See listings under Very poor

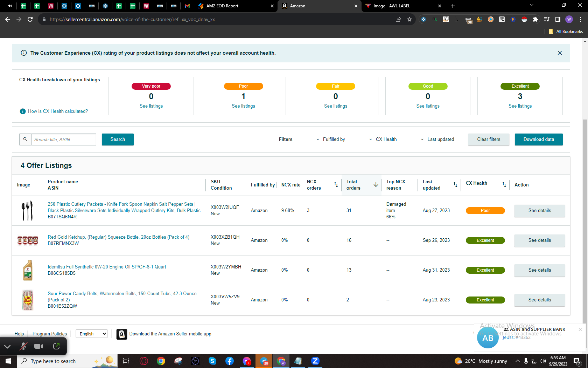click(x=151, y=106)
